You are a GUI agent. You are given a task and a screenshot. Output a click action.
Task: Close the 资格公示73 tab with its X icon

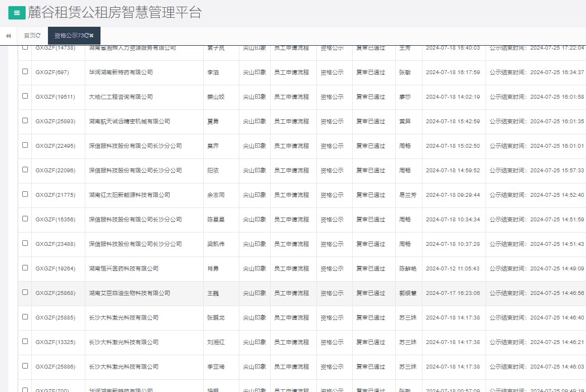pos(93,35)
